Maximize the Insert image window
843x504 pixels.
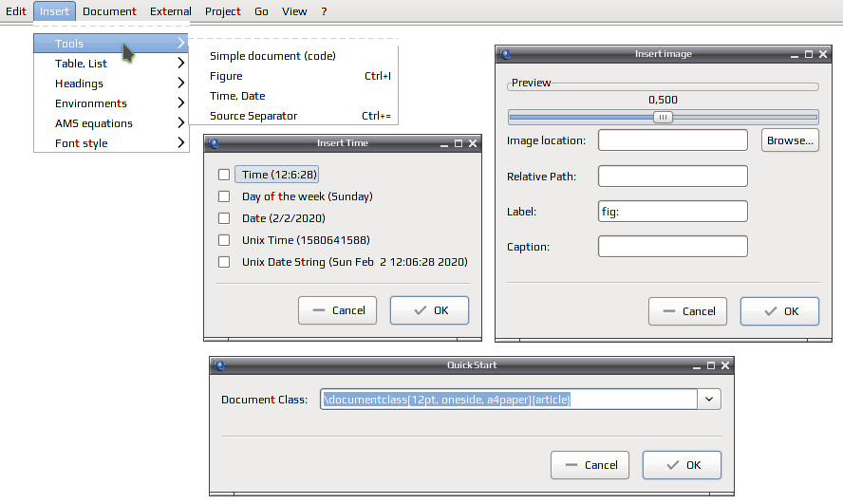click(x=809, y=54)
